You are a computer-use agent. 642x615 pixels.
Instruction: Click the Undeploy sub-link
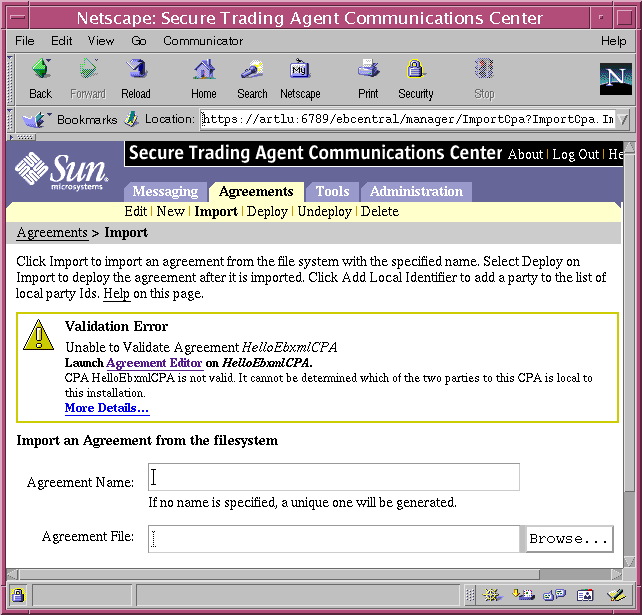324,211
